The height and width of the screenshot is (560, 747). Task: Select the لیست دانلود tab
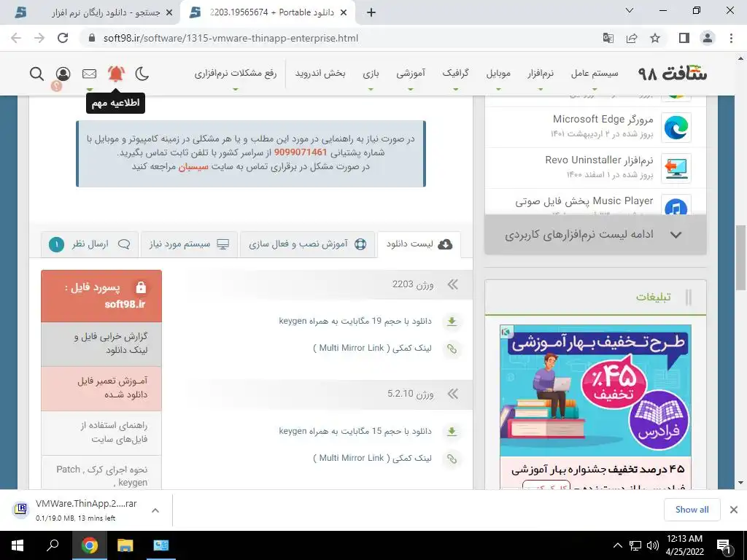[x=419, y=244]
